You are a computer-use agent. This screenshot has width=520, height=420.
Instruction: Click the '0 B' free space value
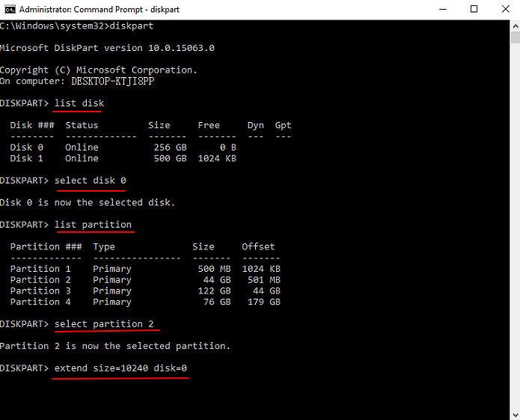(x=228, y=147)
